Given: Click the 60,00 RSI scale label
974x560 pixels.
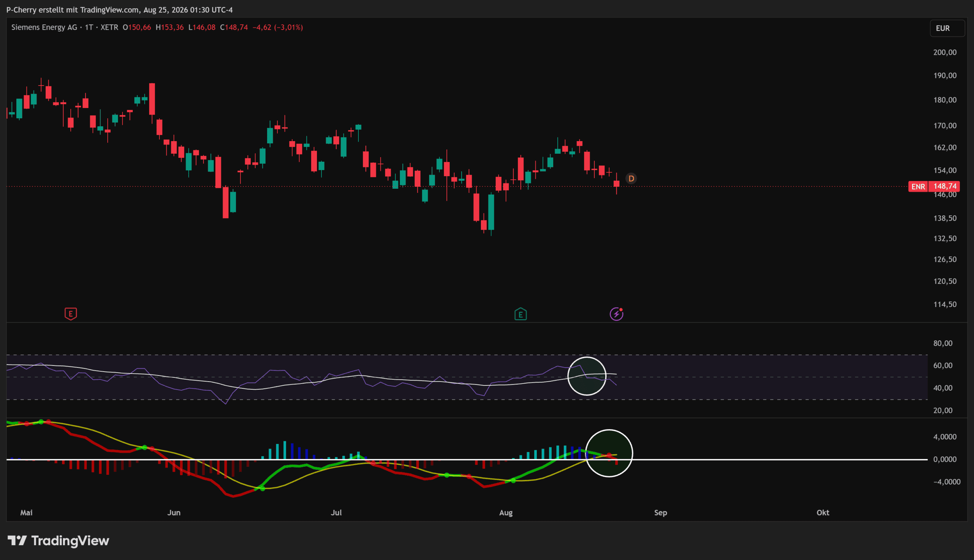Looking at the screenshot, I should pos(943,365).
